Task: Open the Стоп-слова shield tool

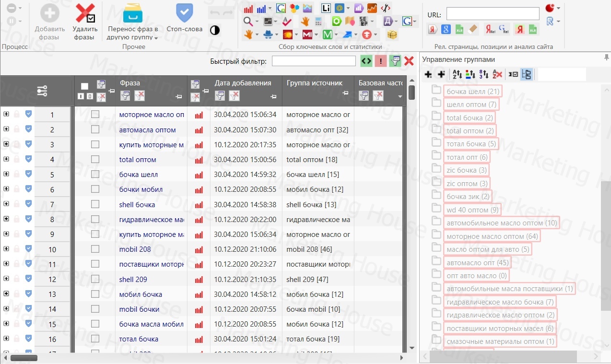Action: (184, 13)
